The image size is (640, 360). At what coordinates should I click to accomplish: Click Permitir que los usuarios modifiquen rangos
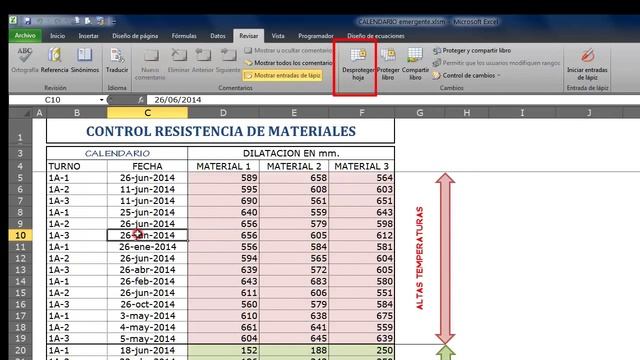point(496,63)
